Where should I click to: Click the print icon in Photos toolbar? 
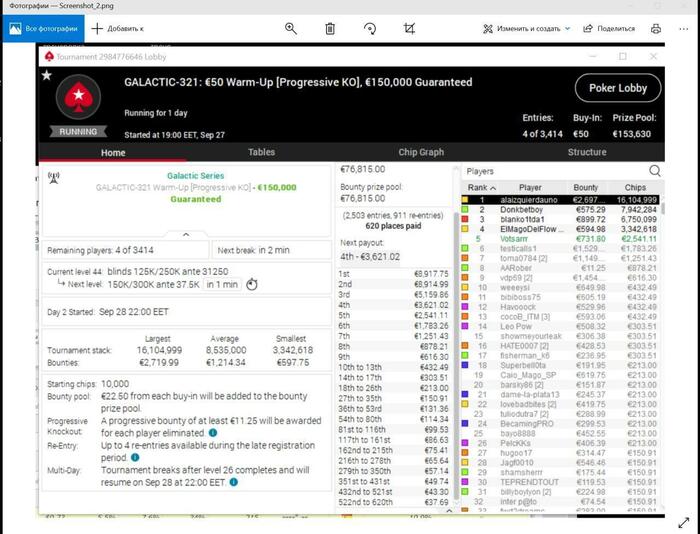[x=656, y=29]
